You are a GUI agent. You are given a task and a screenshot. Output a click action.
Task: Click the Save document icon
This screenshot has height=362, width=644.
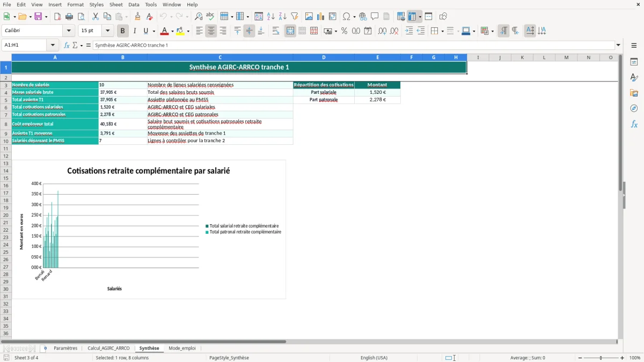[x=38, y=17]
